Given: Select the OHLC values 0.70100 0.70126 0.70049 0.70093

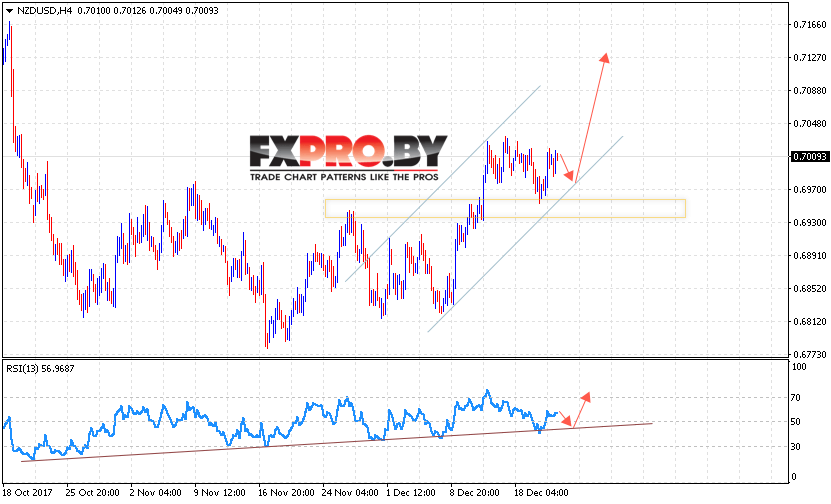Looking at the screenshot, I should pyautogui.click(x=148, y=11).
